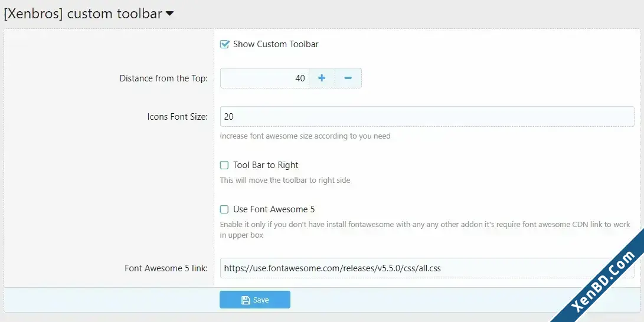
Task: Click the Save button text
Action: [261, 300]
